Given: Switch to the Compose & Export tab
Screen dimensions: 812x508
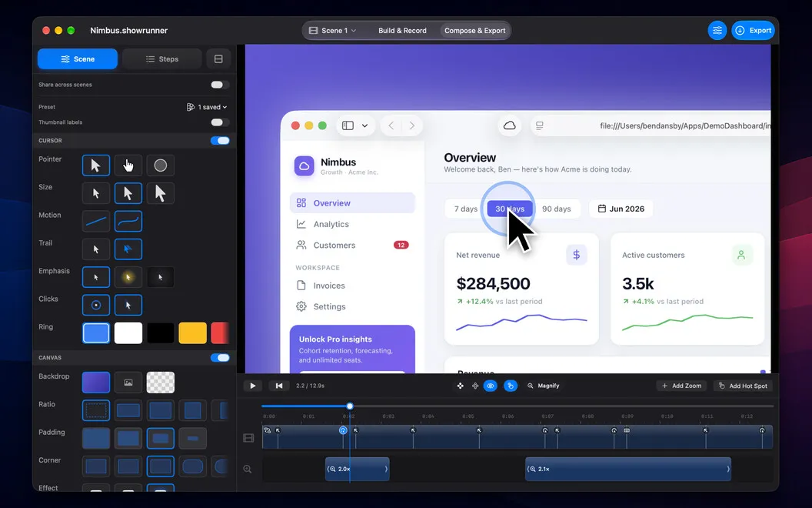Looking at the screenshot, I should [x=475, y=31].
